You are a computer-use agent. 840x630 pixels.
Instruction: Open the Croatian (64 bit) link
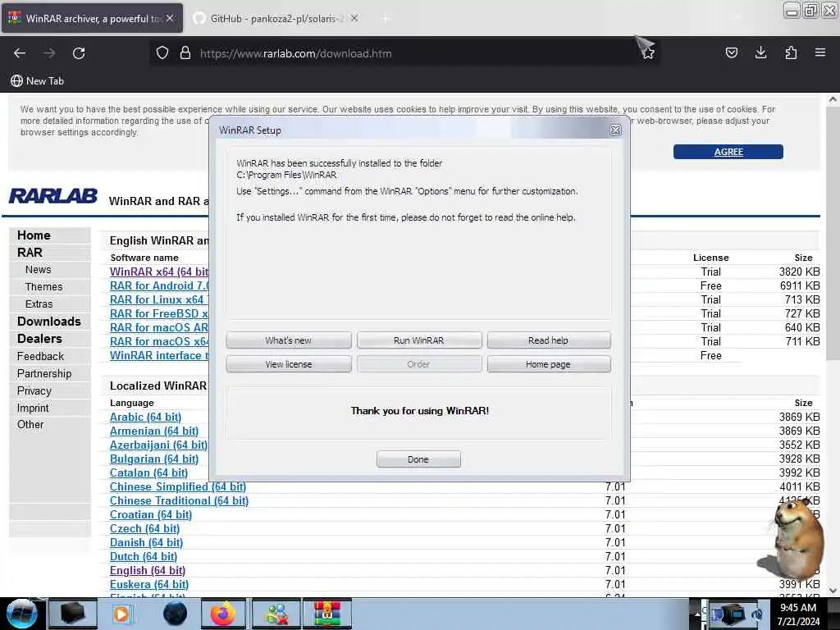151,514
